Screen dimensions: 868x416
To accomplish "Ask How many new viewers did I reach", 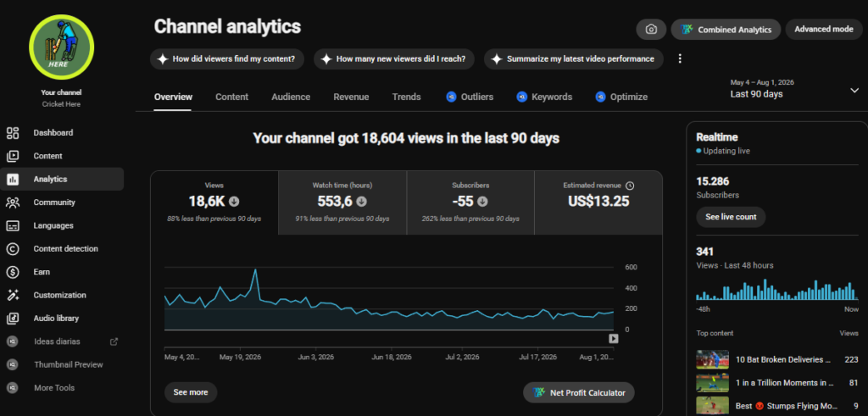I will click(x=393, y=58).
